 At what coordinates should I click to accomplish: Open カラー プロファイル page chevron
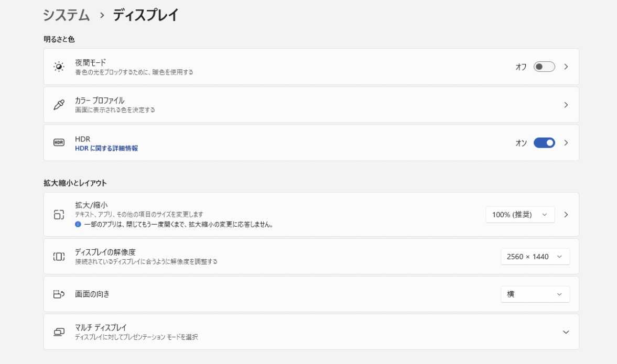pos(566,105)
